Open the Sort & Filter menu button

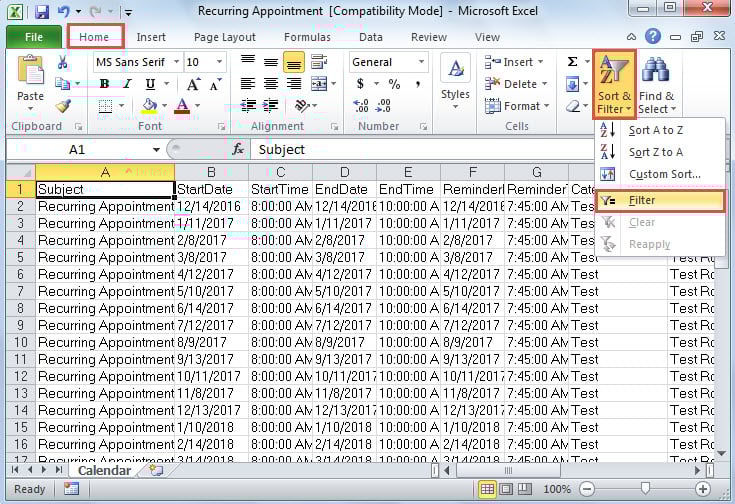614,83
